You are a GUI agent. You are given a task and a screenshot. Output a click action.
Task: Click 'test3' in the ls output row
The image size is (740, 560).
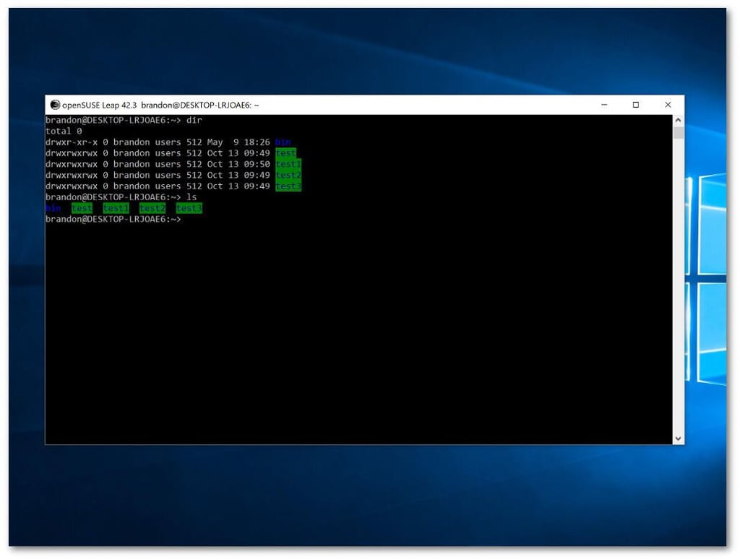coord(189,208)
